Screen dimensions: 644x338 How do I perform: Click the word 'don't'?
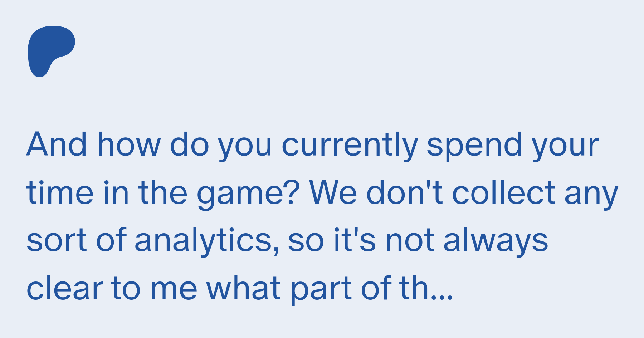405,192
